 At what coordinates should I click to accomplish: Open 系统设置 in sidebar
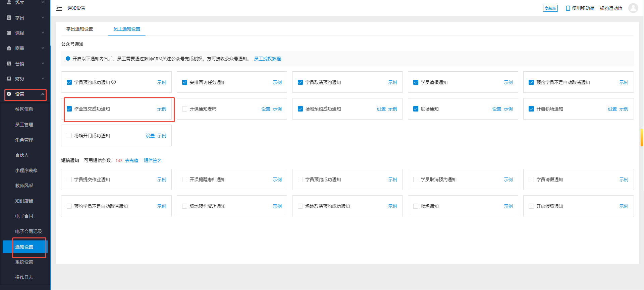click(24, 262)
